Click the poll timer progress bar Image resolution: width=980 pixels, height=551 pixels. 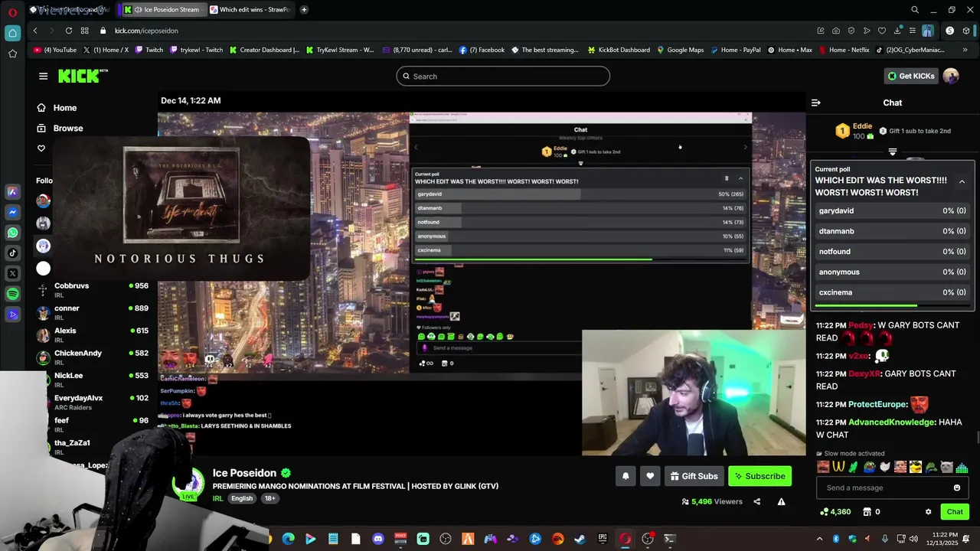(x=892, y=306)
